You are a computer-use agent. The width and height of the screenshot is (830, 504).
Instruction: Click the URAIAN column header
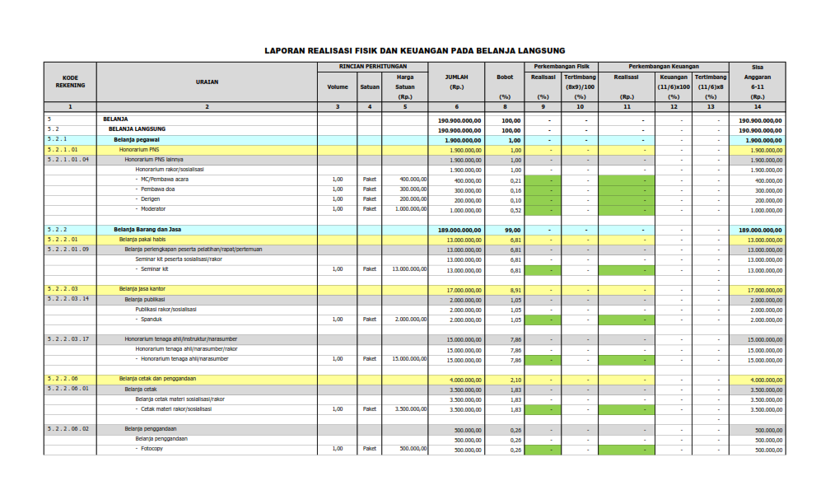pos(207,82)
